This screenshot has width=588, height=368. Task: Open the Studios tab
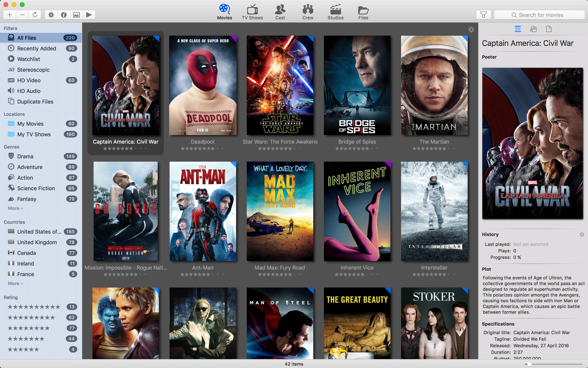coord(335,12)
